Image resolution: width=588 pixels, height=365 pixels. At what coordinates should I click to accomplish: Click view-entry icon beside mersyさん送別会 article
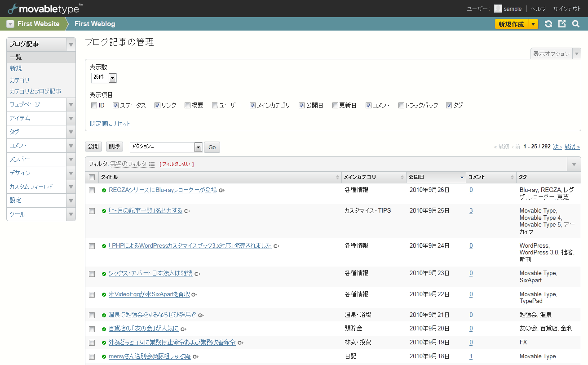click(196, 356)
